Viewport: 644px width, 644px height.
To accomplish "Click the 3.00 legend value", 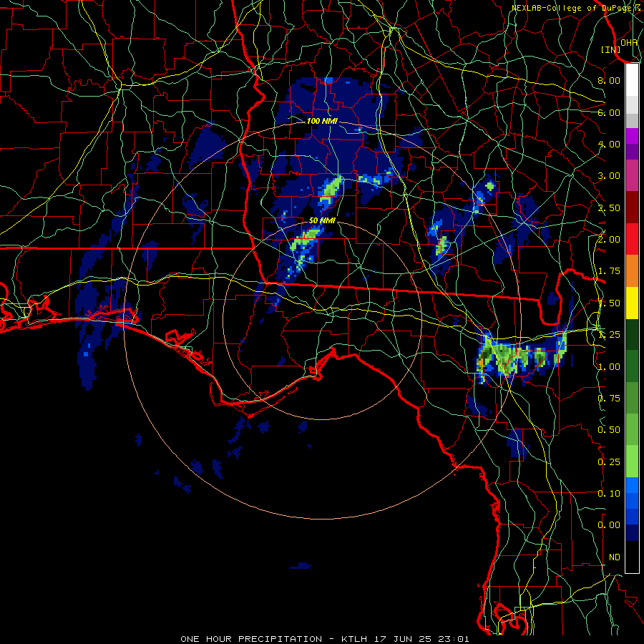I will tap(609, 176).
